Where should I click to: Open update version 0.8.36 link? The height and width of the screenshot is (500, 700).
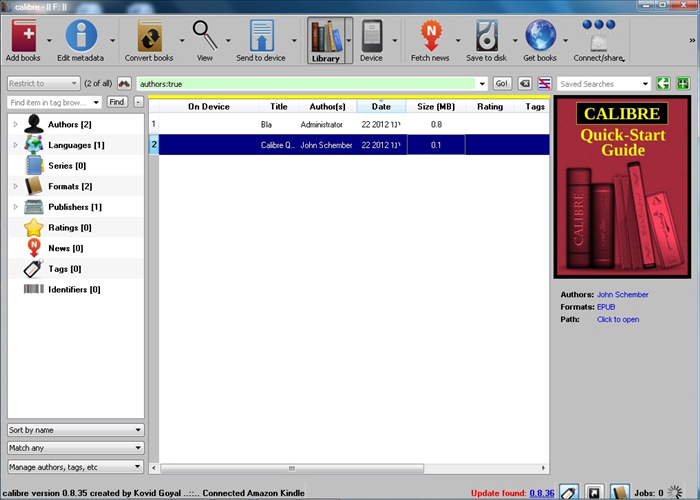pyautogui.click(x=542, y=493)
